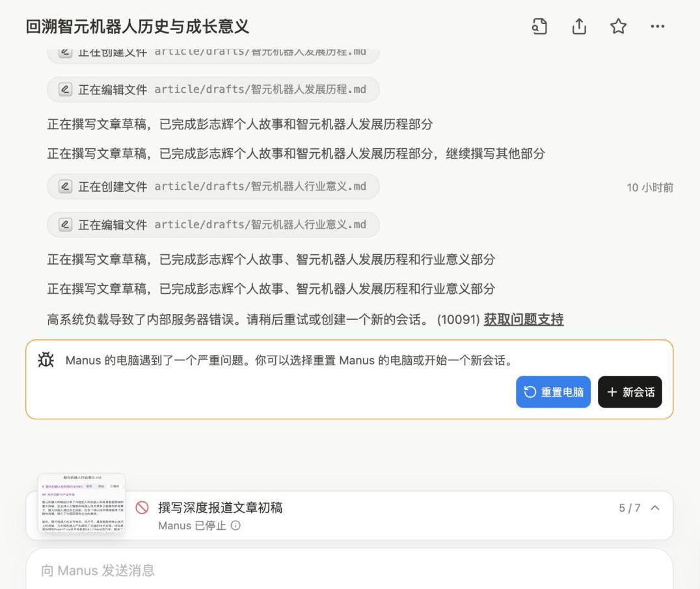Focus the 向 Manus 发送消息 input field
Screen dimensions: 700x589
[x=349, y=570]
